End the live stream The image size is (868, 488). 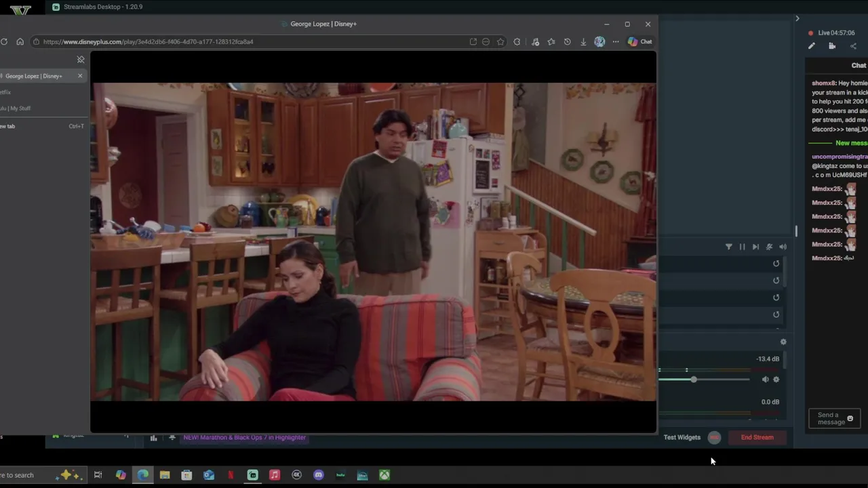757,437
